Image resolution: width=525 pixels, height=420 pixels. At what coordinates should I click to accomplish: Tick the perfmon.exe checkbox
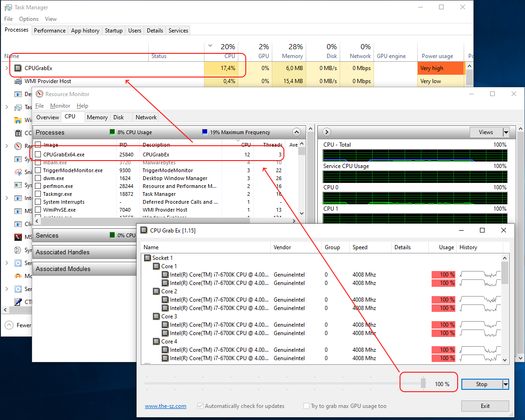tap(38, 186)
